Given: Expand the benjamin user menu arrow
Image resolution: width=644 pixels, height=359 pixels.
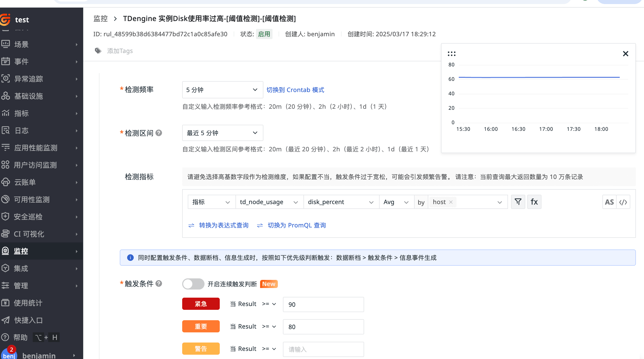Looking at the screenshot, I should pyautogui.click(x=74, y=355).
